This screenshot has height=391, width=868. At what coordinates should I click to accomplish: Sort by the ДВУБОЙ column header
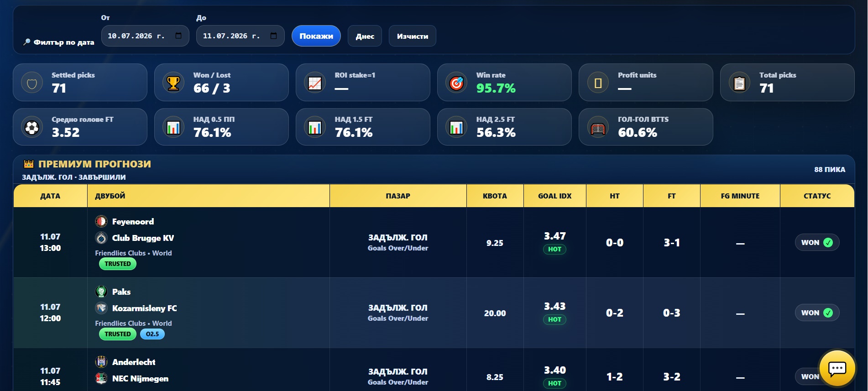click(x=209, y=196)
